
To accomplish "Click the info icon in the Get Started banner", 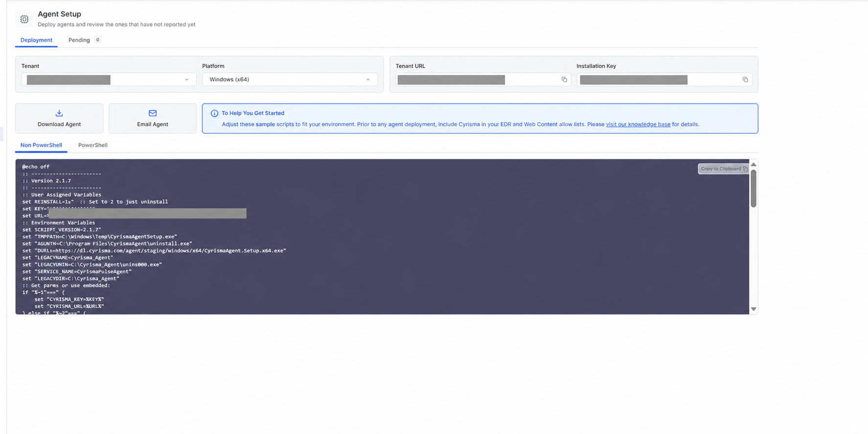I will pos(214,114).
